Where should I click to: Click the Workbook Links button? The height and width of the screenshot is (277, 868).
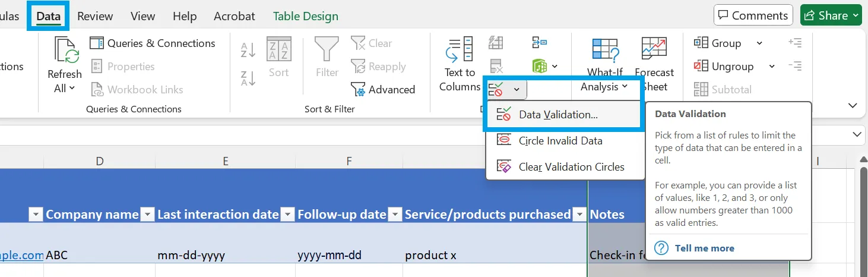137,90
